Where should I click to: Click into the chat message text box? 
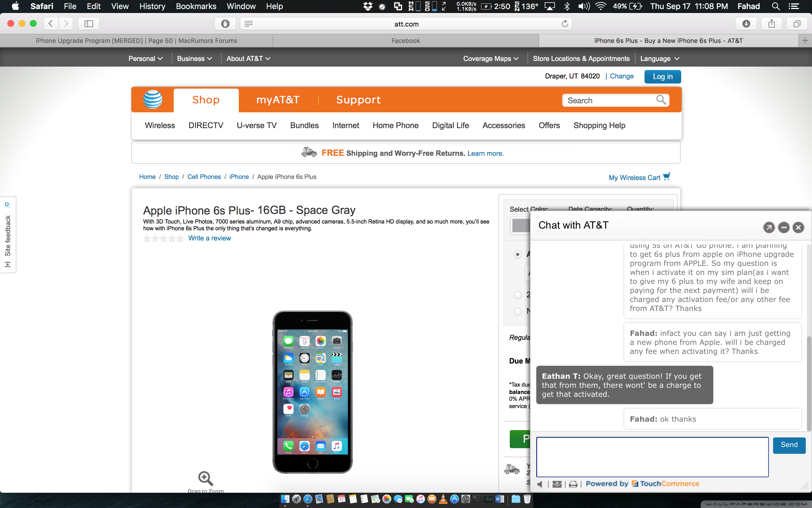point(652,457)
